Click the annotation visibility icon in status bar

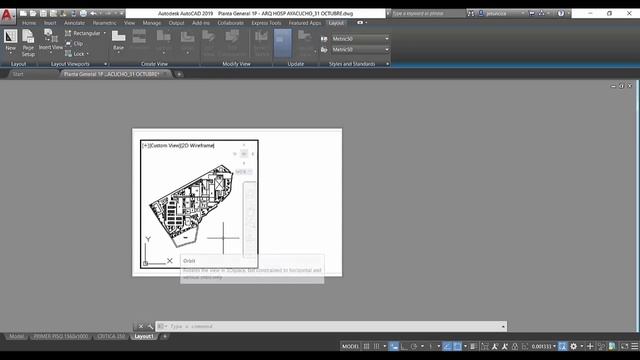[x=495, y=347]
